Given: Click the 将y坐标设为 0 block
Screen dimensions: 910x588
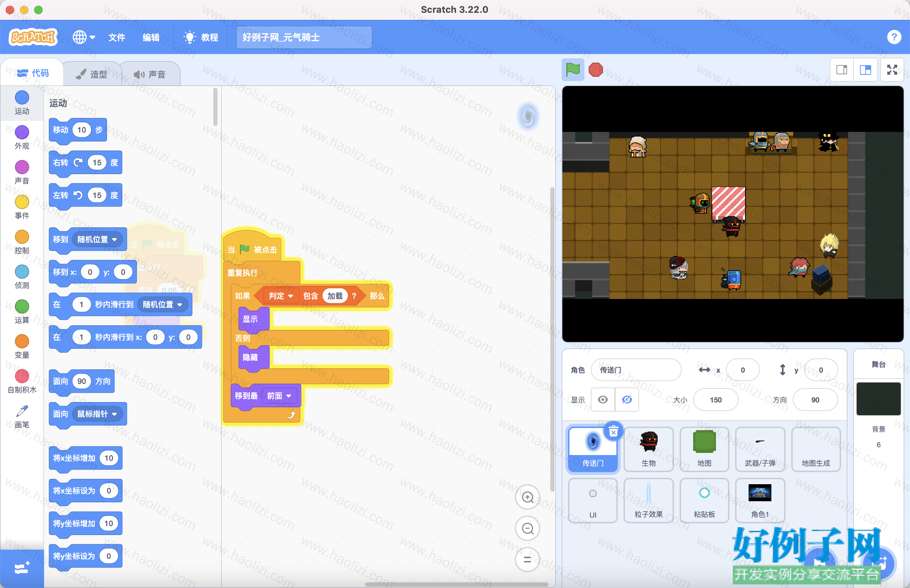Looking at the screenshot, I should point(86,556).
